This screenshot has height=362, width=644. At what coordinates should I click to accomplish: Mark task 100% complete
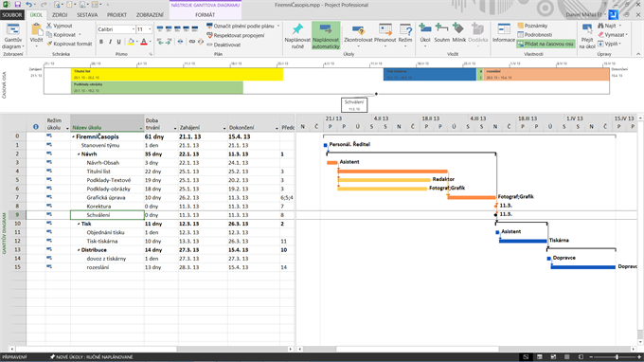click(x=195, y=28)
